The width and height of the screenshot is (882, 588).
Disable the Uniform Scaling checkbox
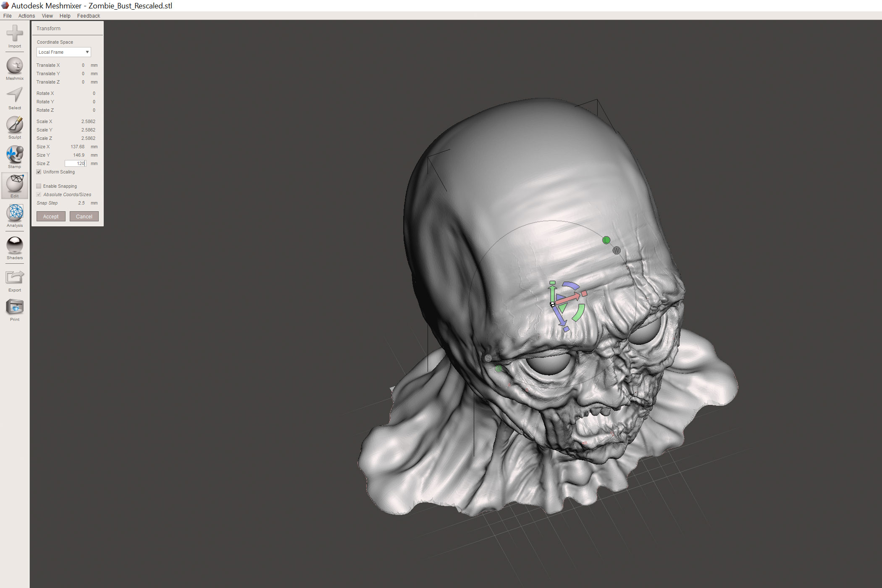39,172
